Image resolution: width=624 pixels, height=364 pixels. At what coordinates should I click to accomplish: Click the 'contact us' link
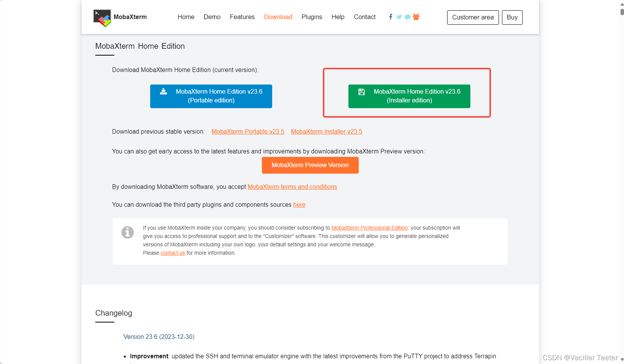[x=173, y=253]
